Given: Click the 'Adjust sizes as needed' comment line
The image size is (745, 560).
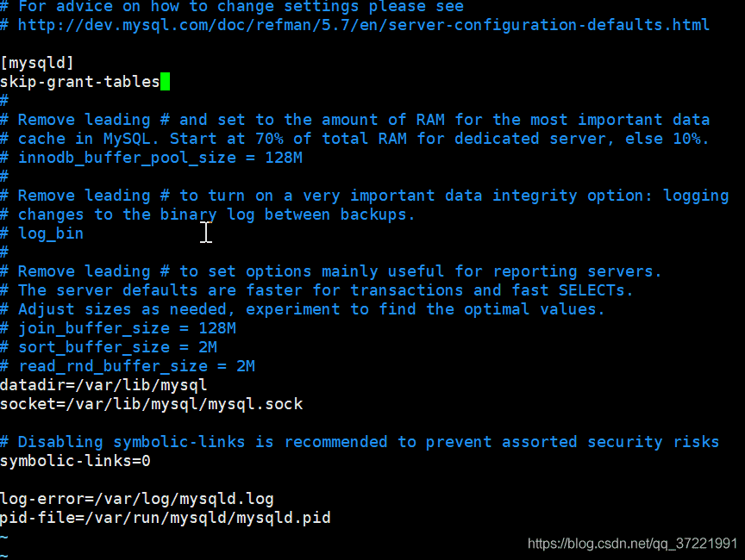Looking at the screenshot, I should tap(303, 309).
